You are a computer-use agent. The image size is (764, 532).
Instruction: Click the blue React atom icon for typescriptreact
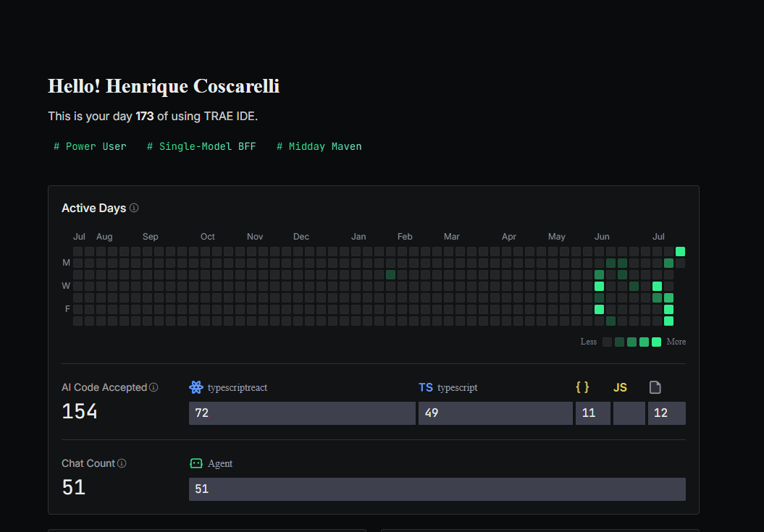click(x=196, y=387)
